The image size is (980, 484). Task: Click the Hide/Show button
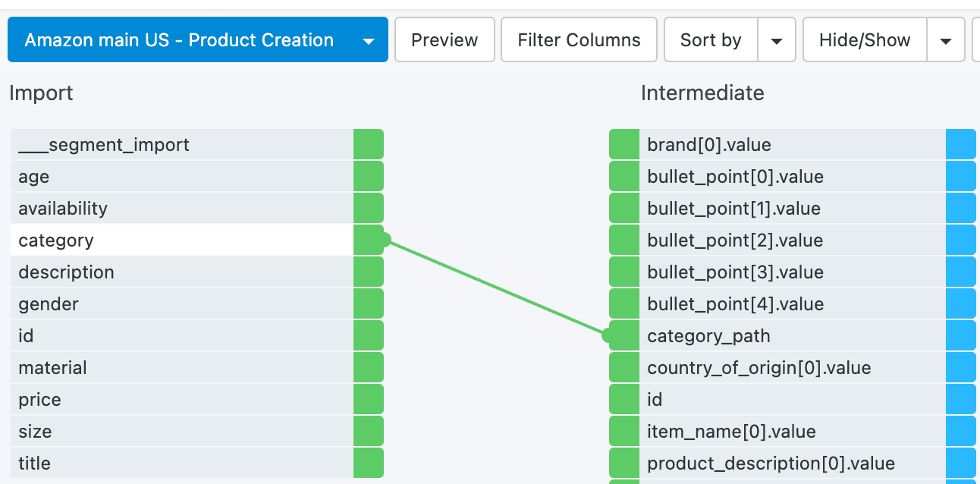pyautogui.click(x=865, y=40)
